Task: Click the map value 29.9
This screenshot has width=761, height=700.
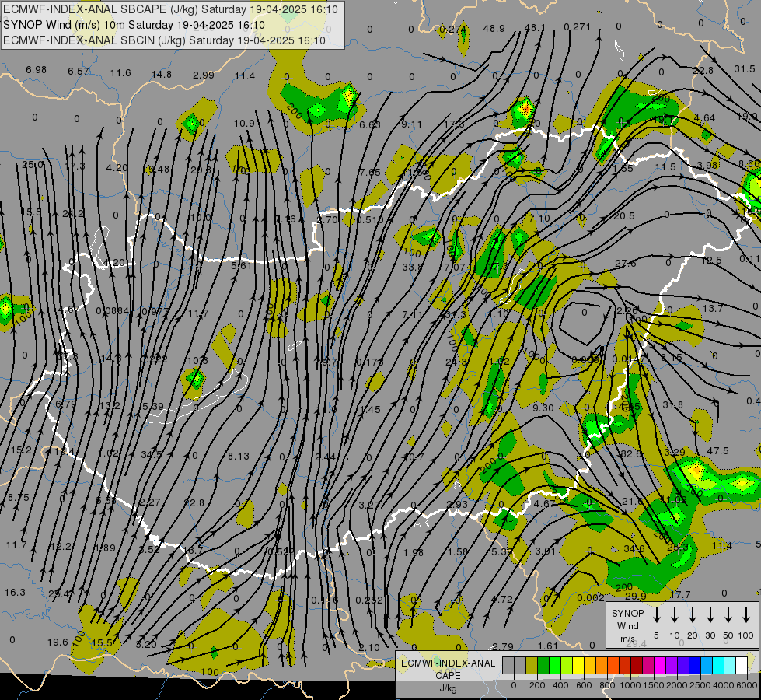Action: click(636, 596)
